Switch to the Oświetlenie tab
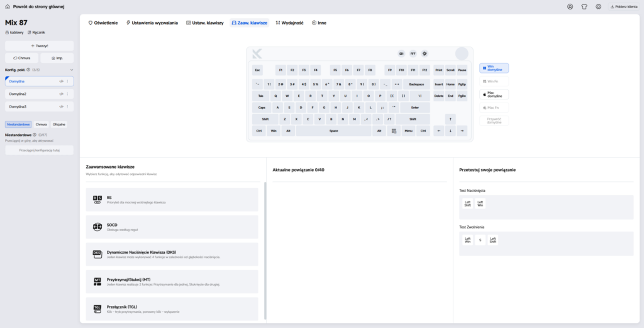Image resolution: width=644 pixels, height=328 pixels. point(103,23)
